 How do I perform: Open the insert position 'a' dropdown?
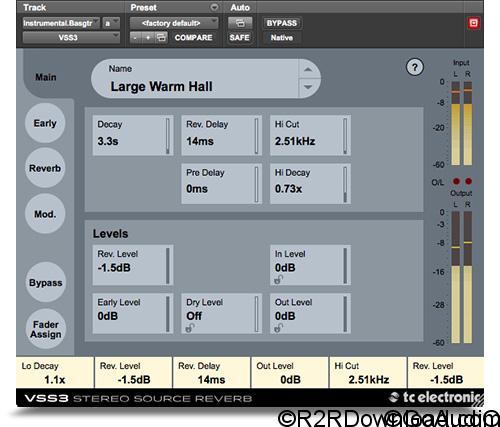(111, 23)
